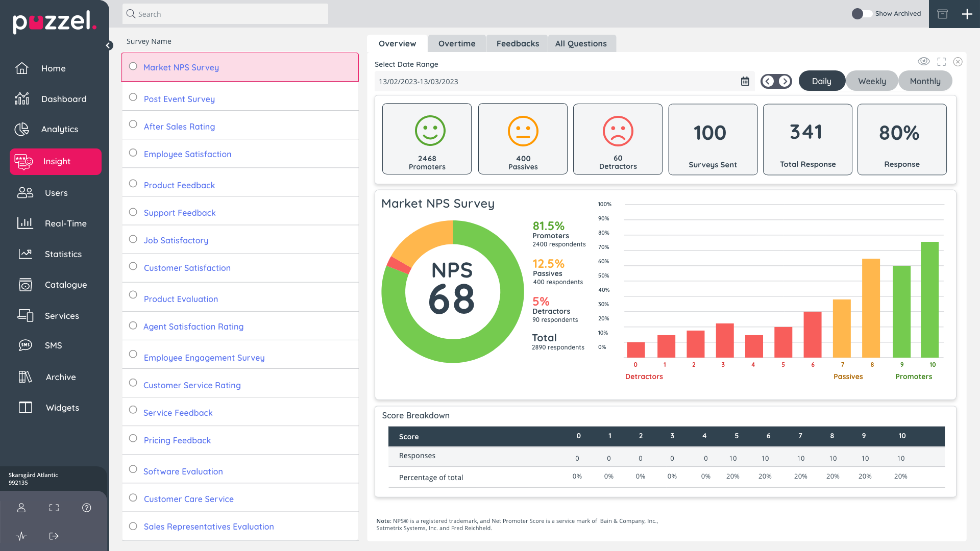Viewport: 980px width, 551px height.
Task: Select the Weekly view button
Action: pyautogui.click(x=871, y=81)
